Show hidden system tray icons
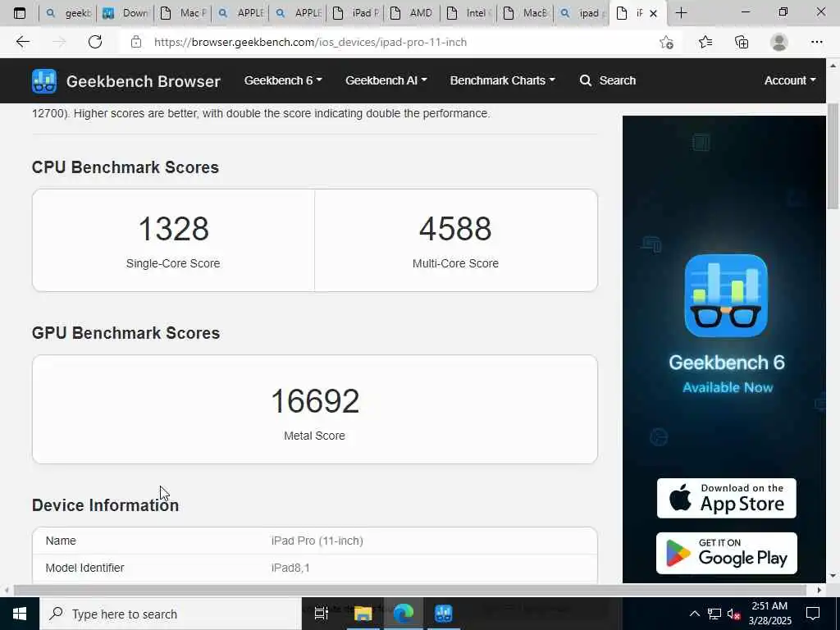The height and width of the screenshot is (630, 840). coord(694,614)
